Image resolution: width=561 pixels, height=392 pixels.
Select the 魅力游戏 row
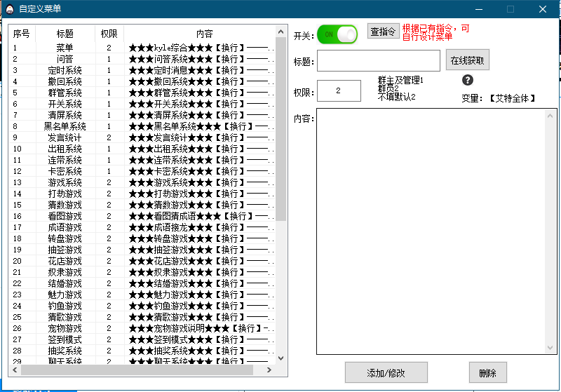(142, 295)
